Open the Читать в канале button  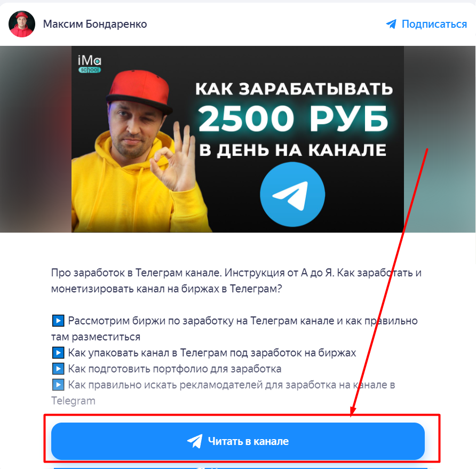click(x=237, y=441)
